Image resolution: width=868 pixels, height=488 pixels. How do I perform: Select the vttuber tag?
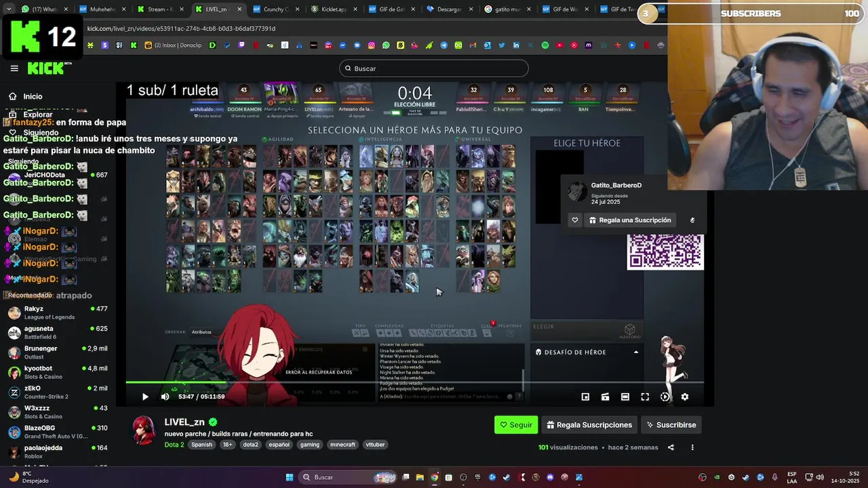[x=375, y=445]
